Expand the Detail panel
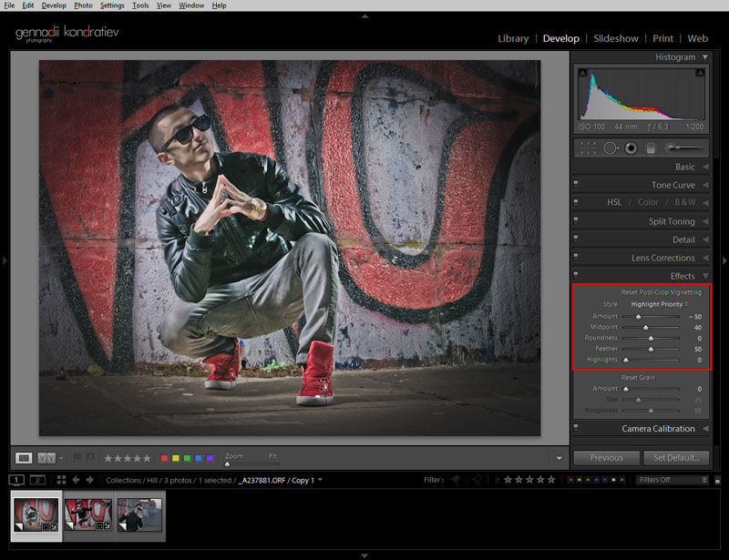This screenshot has width=729, height=560. 705,239
